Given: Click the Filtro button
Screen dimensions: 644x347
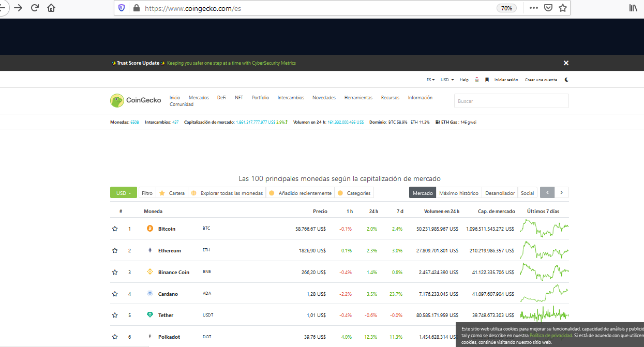Looking at the screenshot, I should [x=147, y=193].
